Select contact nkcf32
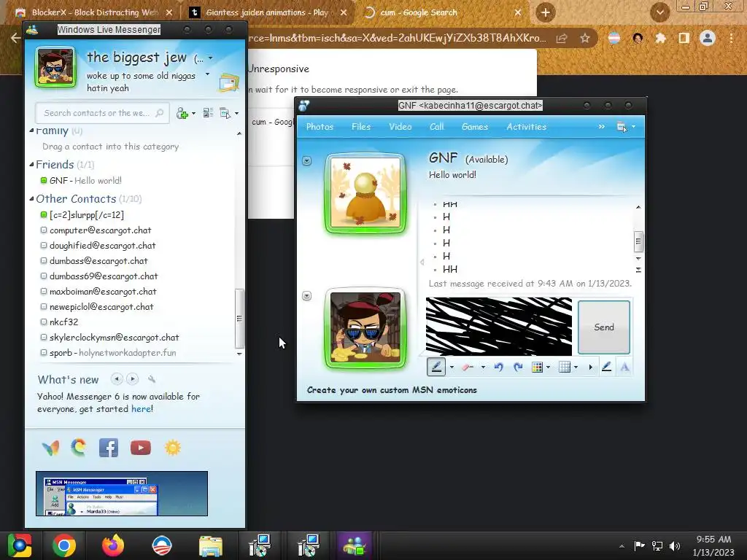The height and width of the screenshot is (560, 747). (64, 322)
